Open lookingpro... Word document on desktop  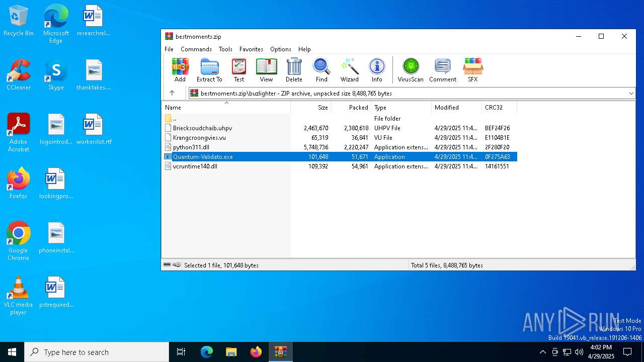coord(56,184)
